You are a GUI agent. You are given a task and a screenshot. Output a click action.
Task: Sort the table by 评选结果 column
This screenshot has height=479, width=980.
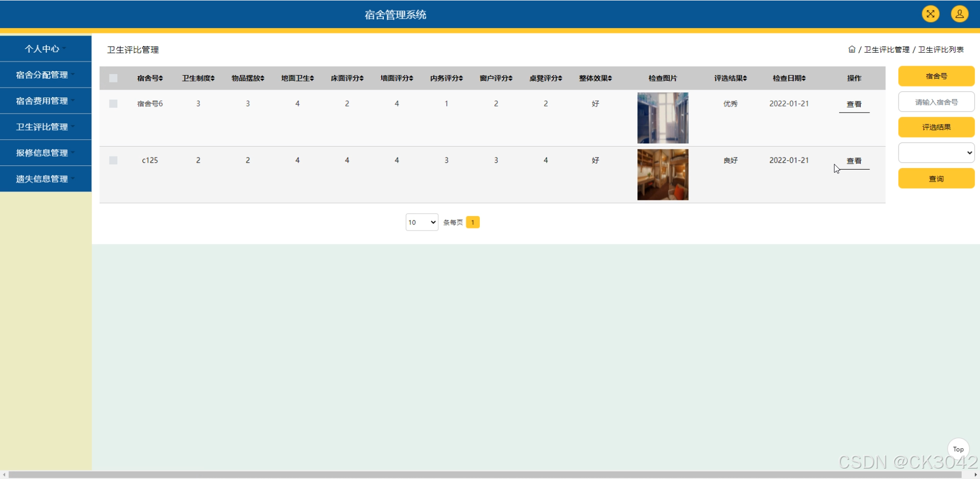731,78
